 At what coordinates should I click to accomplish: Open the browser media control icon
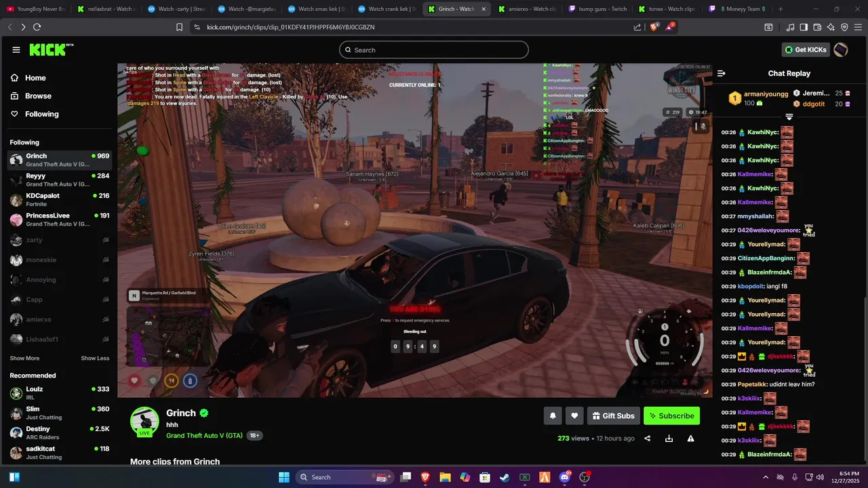pos(791,27)
